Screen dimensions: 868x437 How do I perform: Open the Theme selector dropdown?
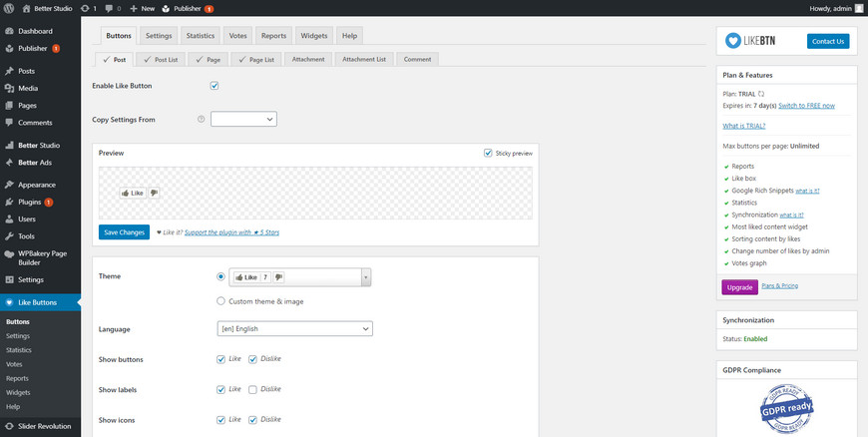point(300,277)
